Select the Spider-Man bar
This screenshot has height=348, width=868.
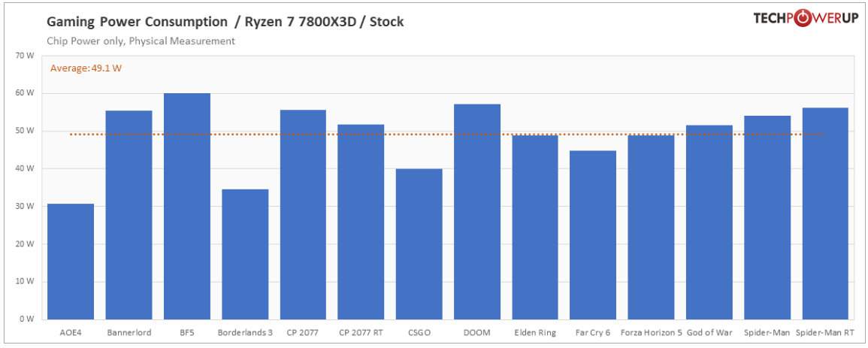tap(767, 217)
